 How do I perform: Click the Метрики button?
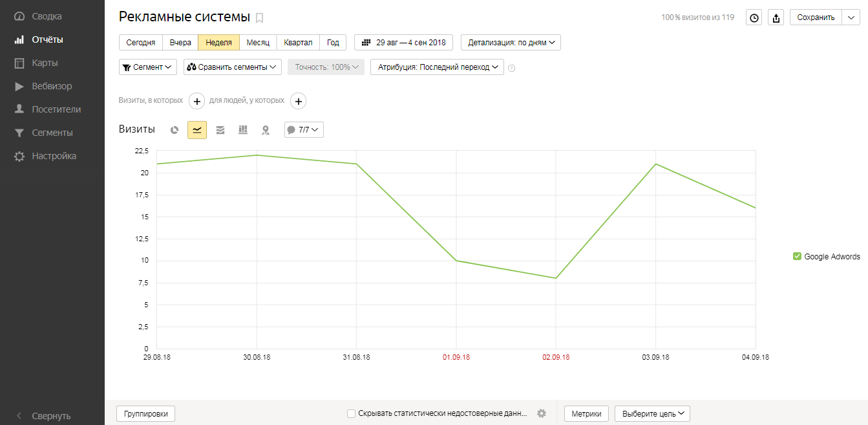[586, 414]
